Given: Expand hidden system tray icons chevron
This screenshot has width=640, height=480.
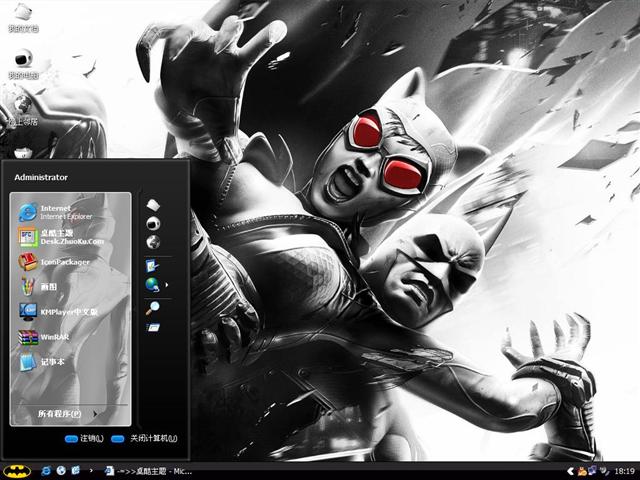Looking at the screenshot, I should pos(571,471).
